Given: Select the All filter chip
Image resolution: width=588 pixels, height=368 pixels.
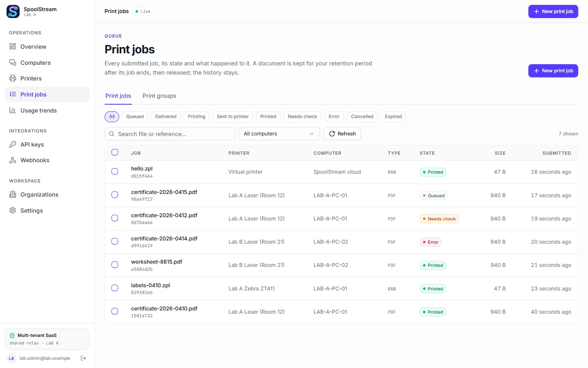Looking at the screenshot, I should [112, 116].
